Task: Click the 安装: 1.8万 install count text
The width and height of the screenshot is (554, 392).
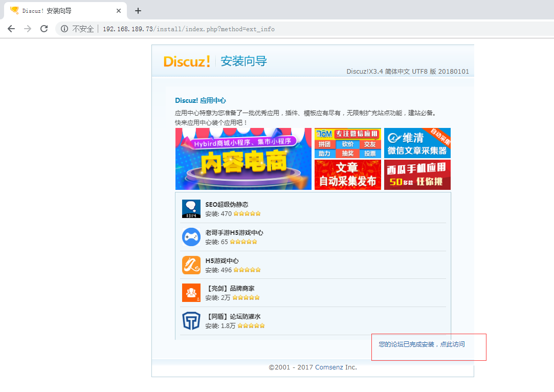Action: [x=220, y=325]
